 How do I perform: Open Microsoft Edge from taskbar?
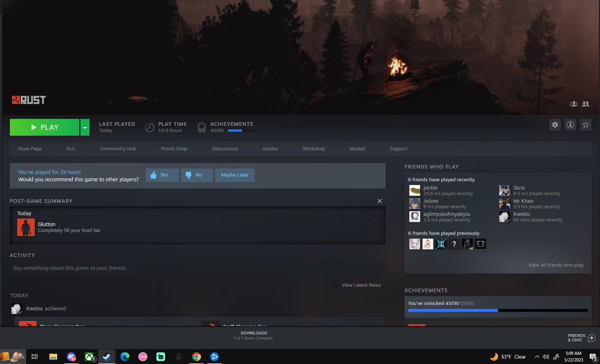125,357
